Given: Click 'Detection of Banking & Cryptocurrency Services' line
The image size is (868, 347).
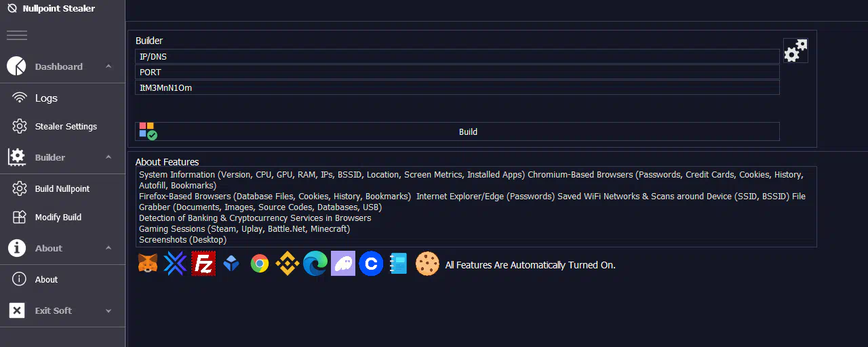Looking at the screenshot, I should pos(255,218).
